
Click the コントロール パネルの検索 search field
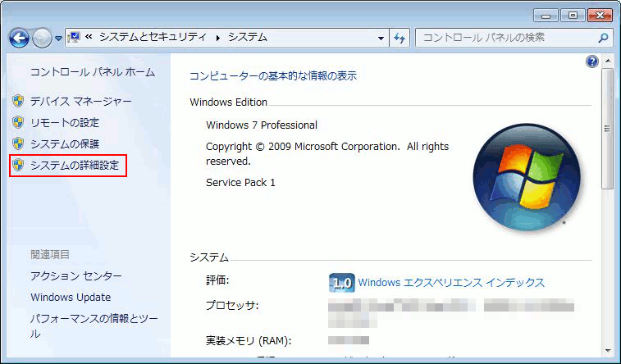pyautogui.click(x=505, y=38)
